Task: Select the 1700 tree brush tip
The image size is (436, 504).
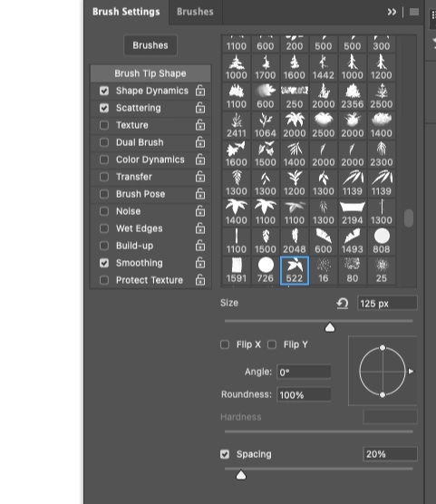Action: [x=266, y=67]
